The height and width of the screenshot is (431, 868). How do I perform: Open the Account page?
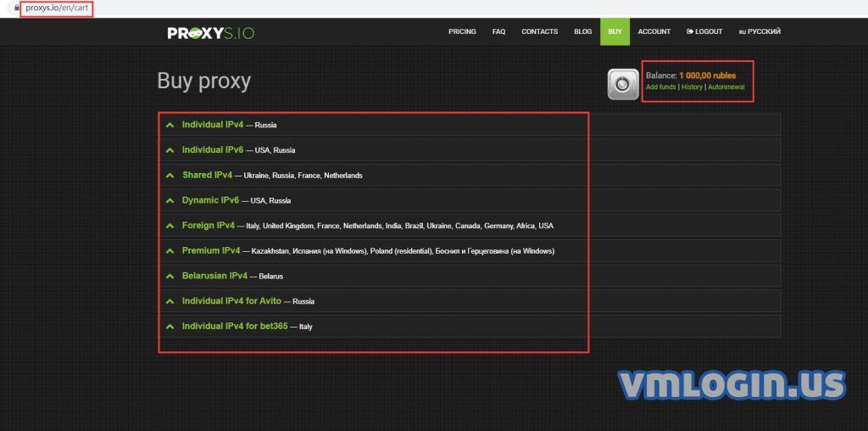[x=654, y=31]
